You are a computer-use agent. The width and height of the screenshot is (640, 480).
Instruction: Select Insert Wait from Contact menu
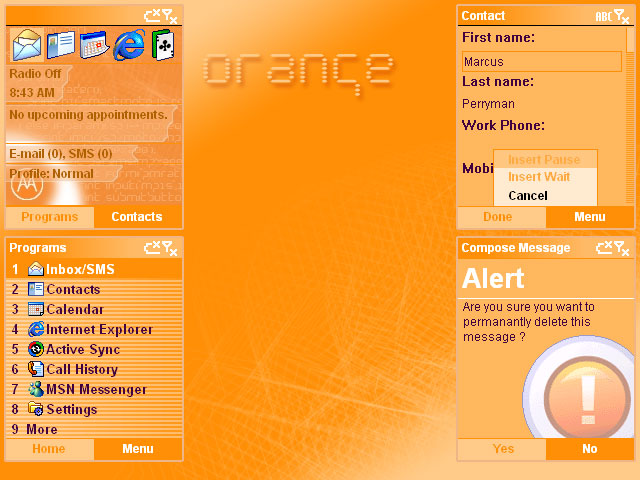[x=545, y=177]
